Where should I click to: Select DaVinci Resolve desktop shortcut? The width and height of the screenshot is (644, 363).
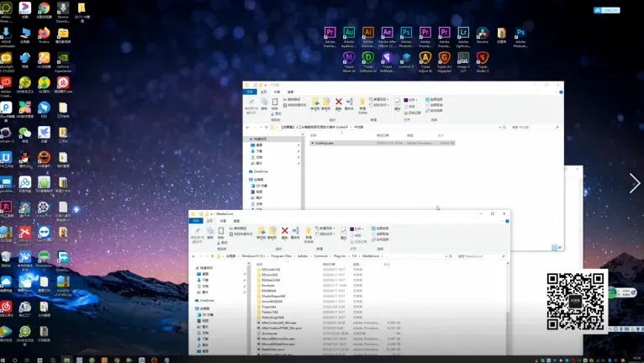click(483, 35)
